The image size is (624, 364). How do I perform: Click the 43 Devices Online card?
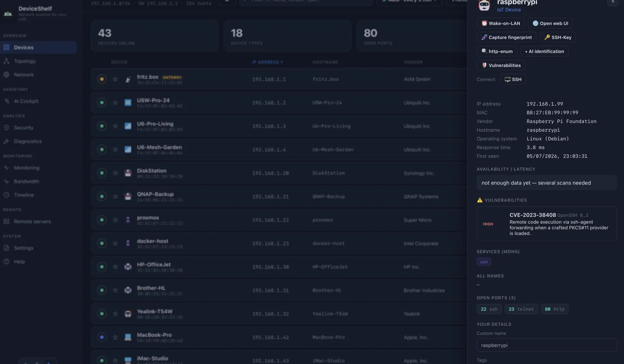point(155,36)
